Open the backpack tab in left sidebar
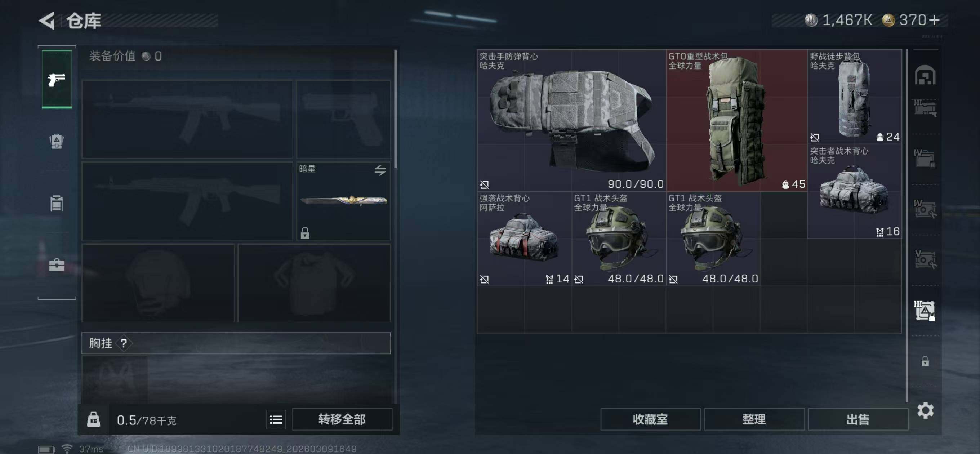The image size is (980, 454). pyautogui.click(x=57, y=141)
